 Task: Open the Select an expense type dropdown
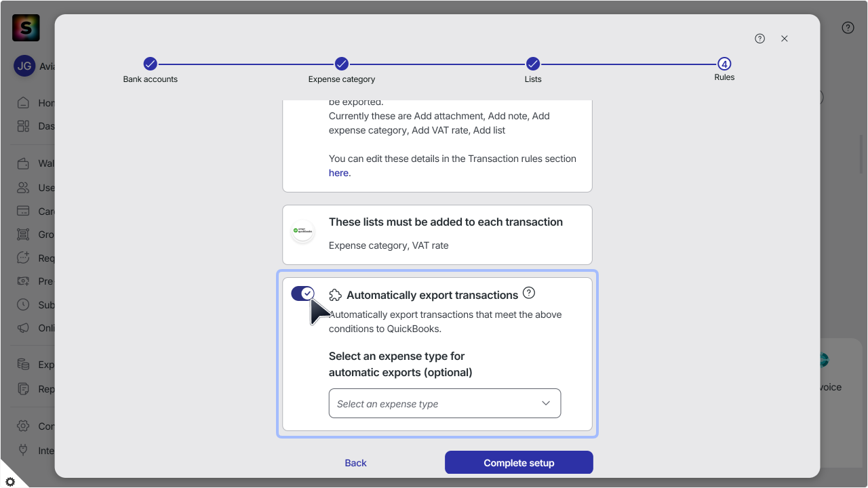[x=445, y=403]
